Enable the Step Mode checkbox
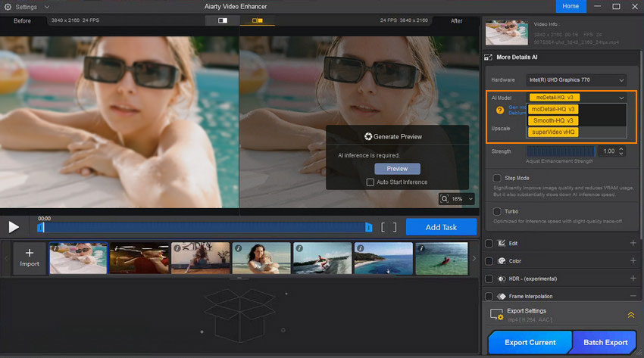The height and width of the screenshot is (358, 644). [x=497, y=178]
